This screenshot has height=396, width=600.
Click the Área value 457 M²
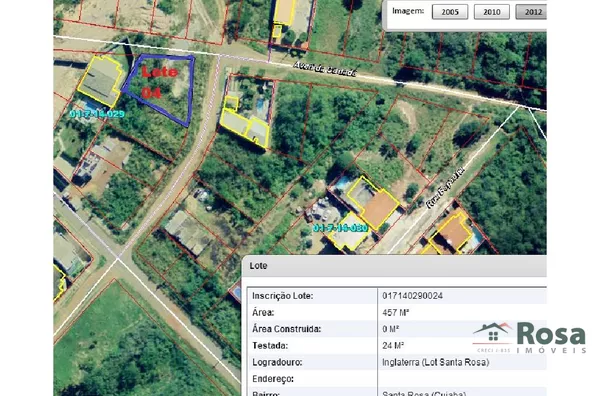click(x=396, y=313)
